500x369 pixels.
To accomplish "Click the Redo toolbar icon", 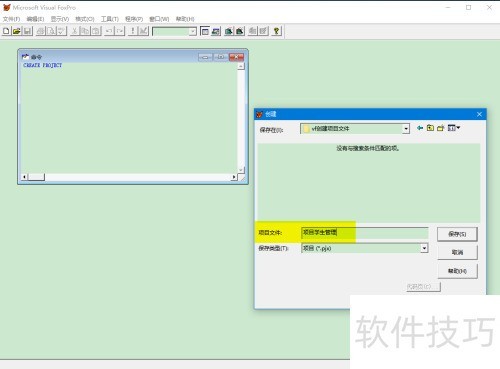I will pyautogui.click(x=120, y=31).
